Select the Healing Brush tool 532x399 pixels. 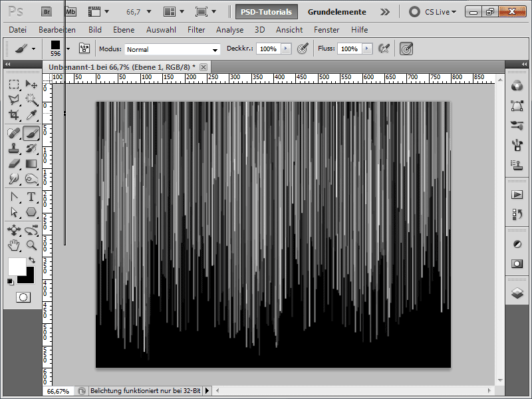[x=14, y=133]
